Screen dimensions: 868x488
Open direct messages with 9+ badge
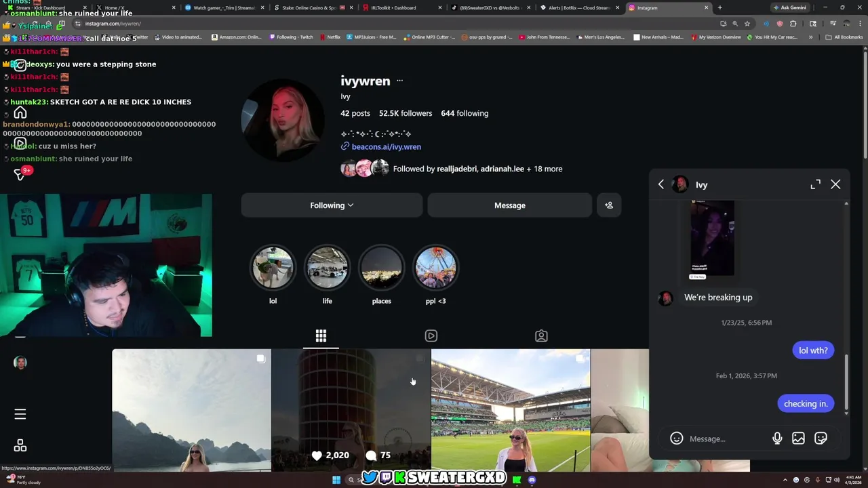[x=20, y=174]
